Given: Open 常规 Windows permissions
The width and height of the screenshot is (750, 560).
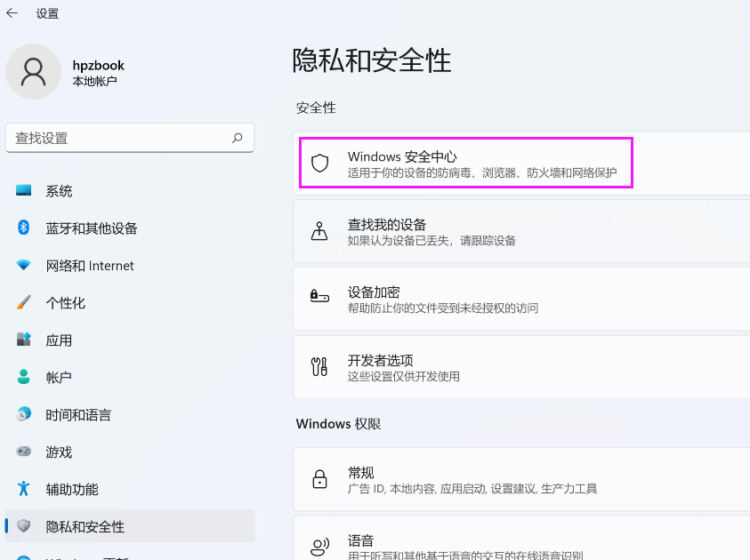Looking at the screenshot, I should pyautogui.click(x=521, y=479).
